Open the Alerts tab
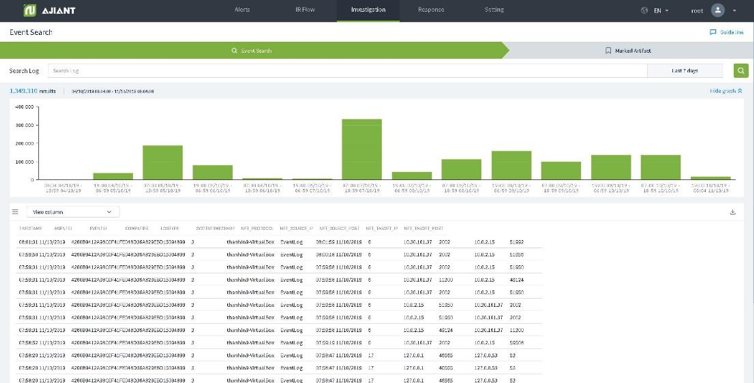Screen dimensions: 754x383 (x=242, y=10)
